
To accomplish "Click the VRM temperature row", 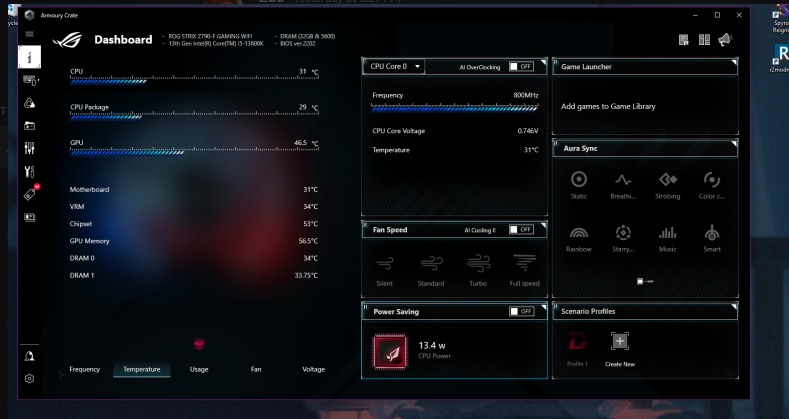I will pos(194,207).
